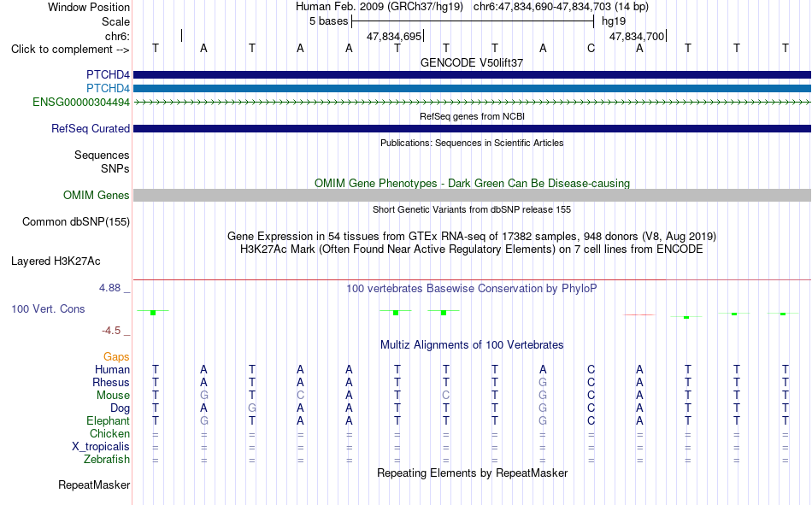Screen dimensions: 812x505
Task: Click the gray G in the Rhesus row
Action: 543,382
